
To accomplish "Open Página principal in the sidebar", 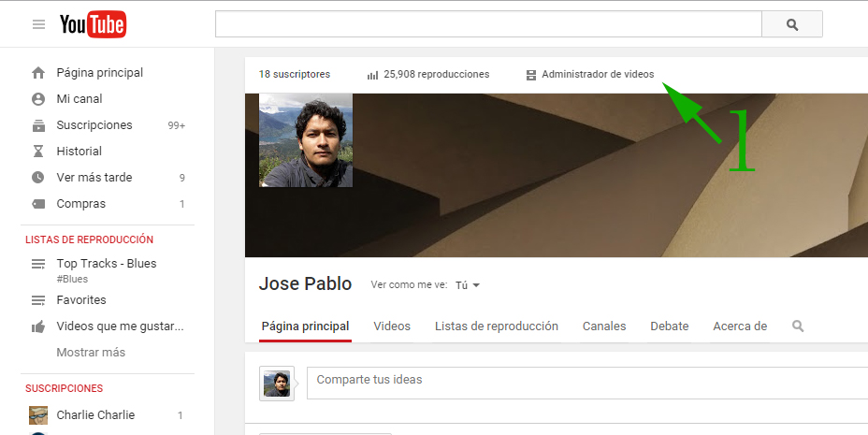I will (x=100, y=73).
